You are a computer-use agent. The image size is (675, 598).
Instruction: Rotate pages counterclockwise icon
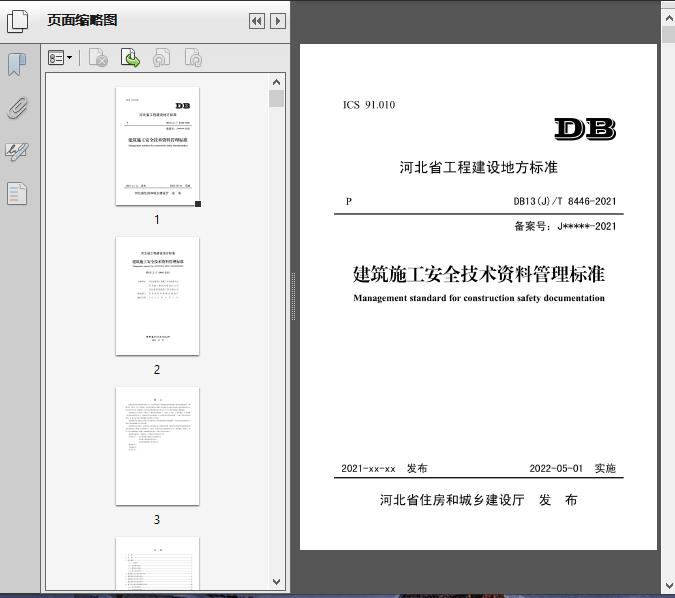coord(162,58)
